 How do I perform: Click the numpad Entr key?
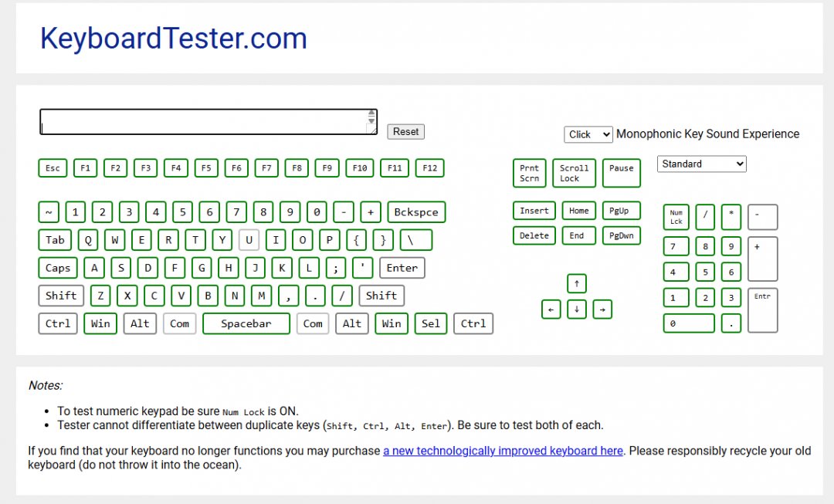(763, 310)
